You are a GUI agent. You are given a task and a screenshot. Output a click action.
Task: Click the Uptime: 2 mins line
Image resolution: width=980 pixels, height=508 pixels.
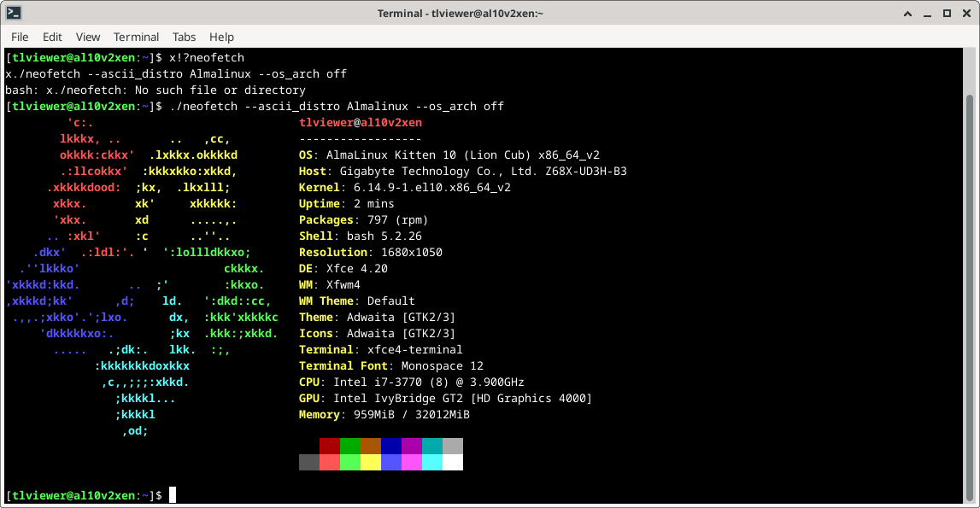[x=346, y=204]
